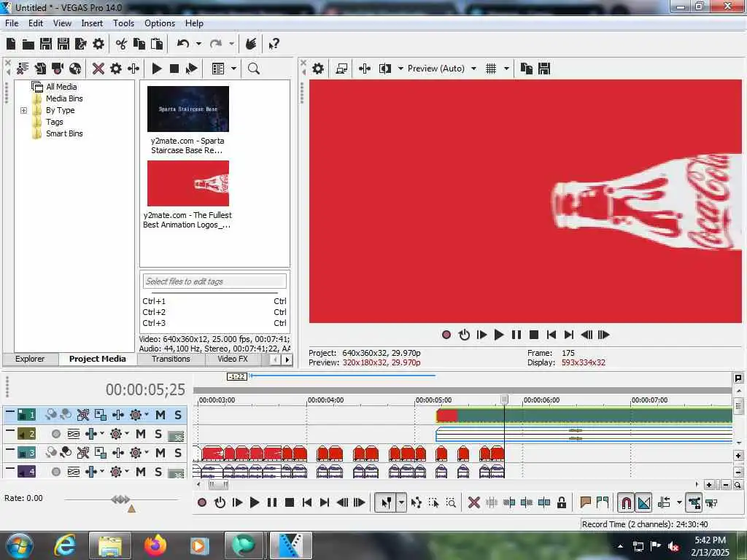Open the File menu

12,23
